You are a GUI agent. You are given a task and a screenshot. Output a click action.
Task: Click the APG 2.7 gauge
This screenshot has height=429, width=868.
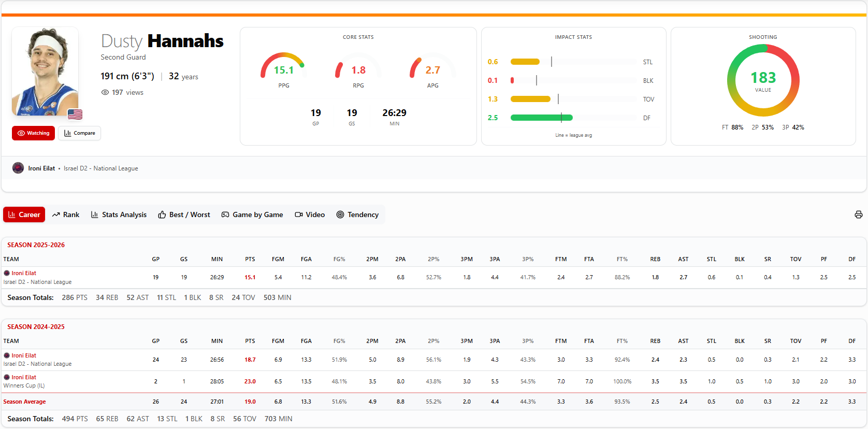coord(432,68)
